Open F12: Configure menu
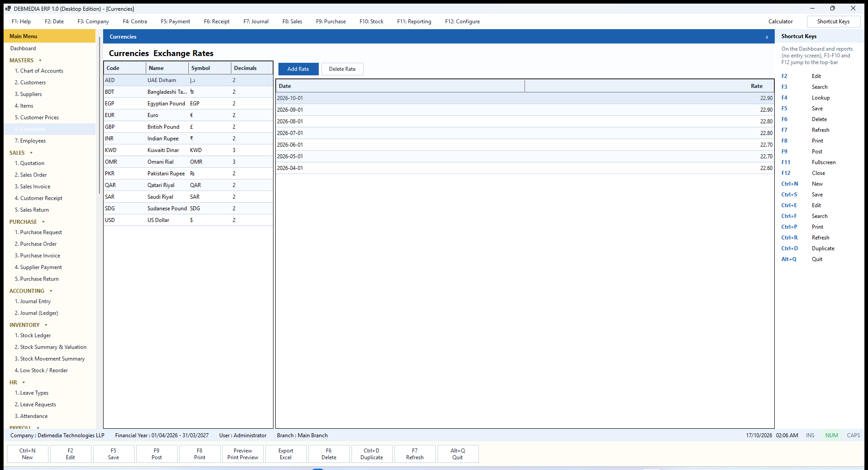 tap(462, 22)
